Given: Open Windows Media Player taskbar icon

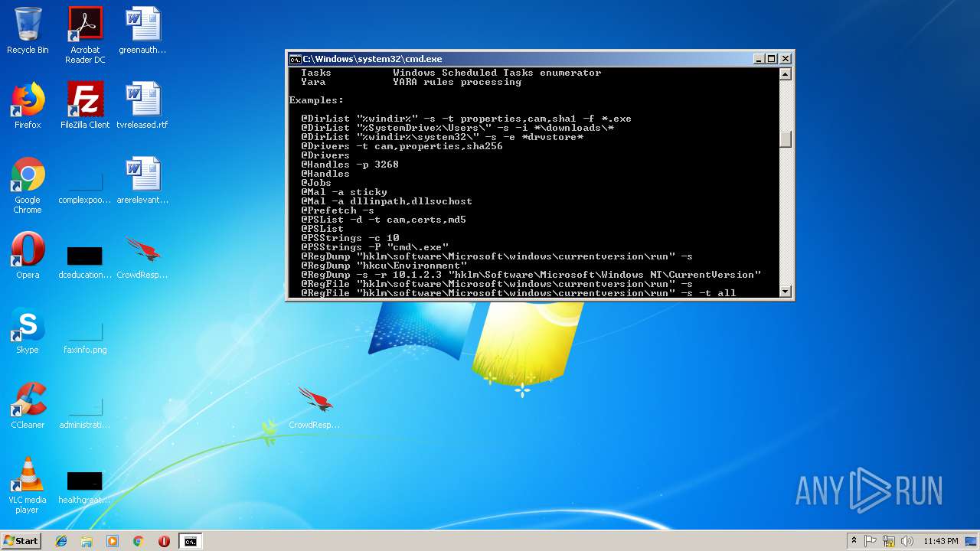Looking at the screenshot, I should [x=113, y=541].
